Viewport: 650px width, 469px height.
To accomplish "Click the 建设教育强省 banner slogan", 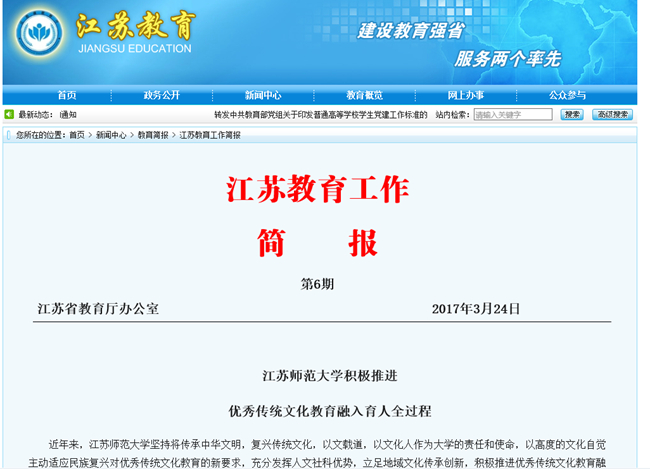I will 410,31.
